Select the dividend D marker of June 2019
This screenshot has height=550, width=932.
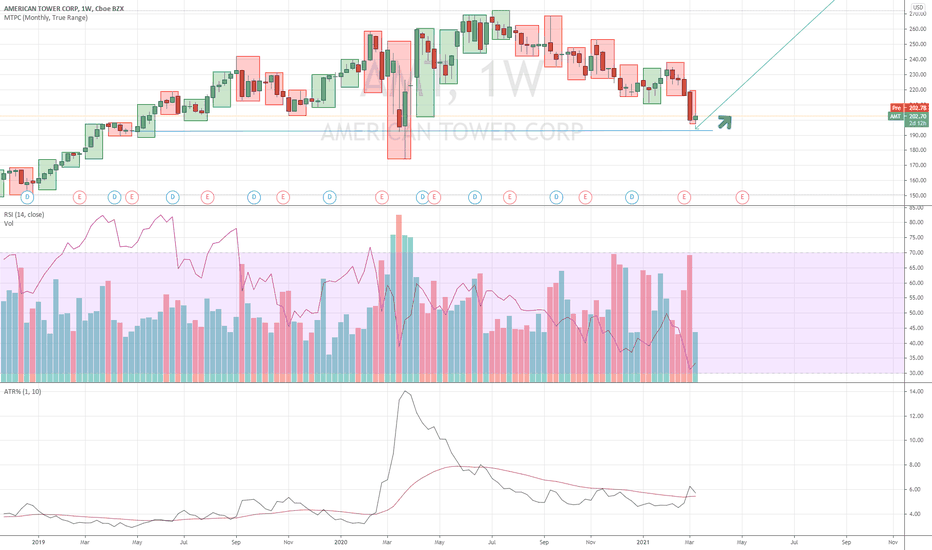[x=172, y=197]
